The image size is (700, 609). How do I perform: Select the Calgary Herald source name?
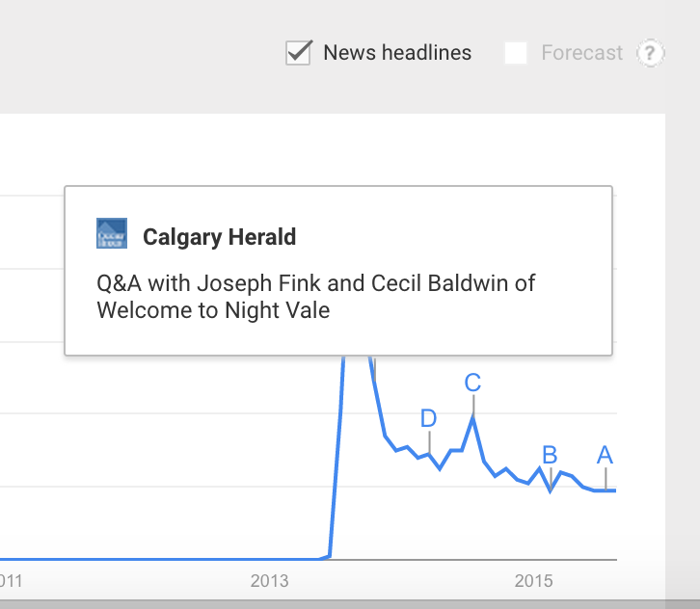coord(219,237)
